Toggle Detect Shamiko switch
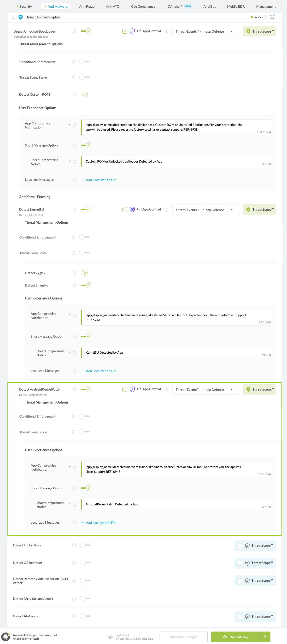The image size is (287, 644). click(x=86, y=285)
